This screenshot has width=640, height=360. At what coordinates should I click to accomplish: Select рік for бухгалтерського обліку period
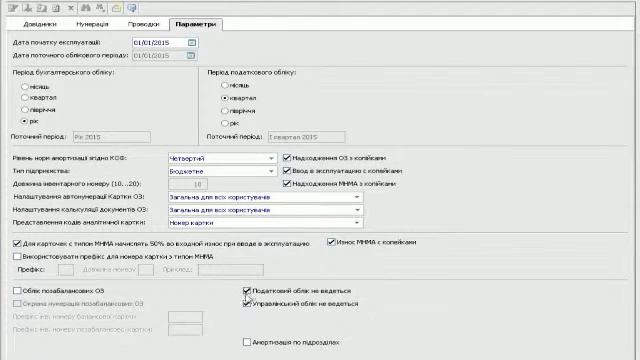click(25, 121)
